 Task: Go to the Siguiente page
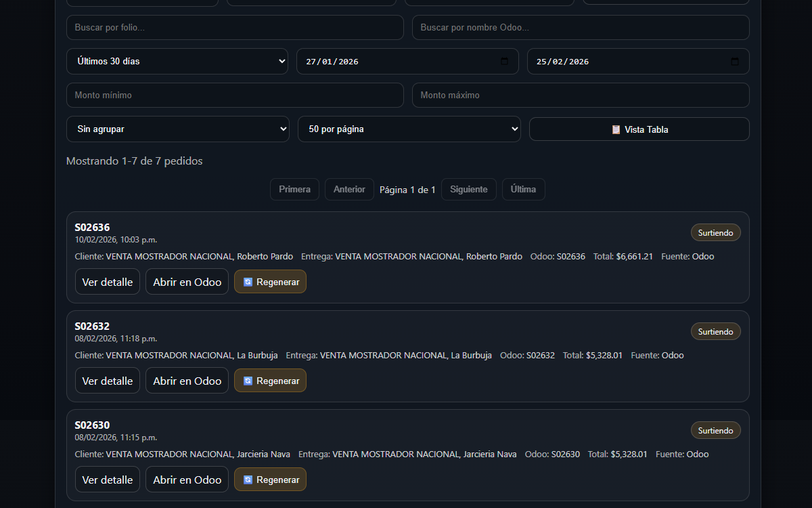click(x=468, y=189)
